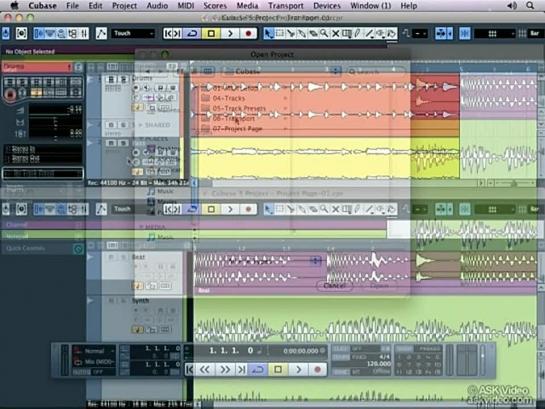Open the Transport menu
The width and height of the screenshot is (545, 409).
(x=286, y=6)
